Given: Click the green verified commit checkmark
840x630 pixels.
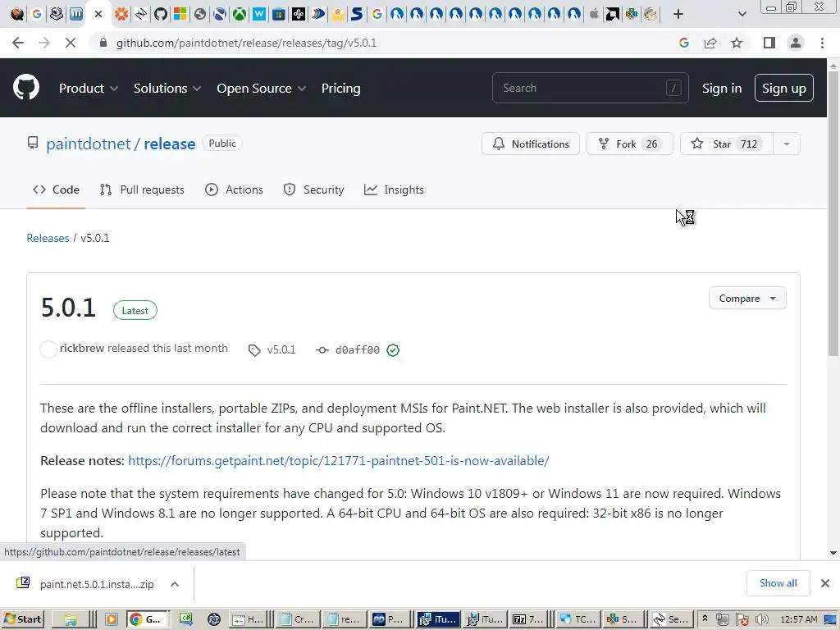Looking at the screenshot, I should 393,349.
